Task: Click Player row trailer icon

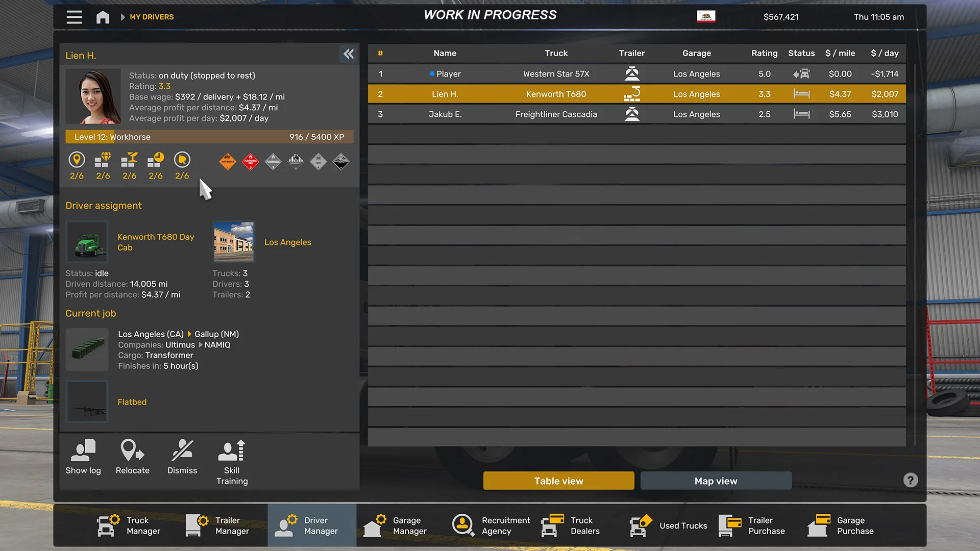Action: (632, 74)
